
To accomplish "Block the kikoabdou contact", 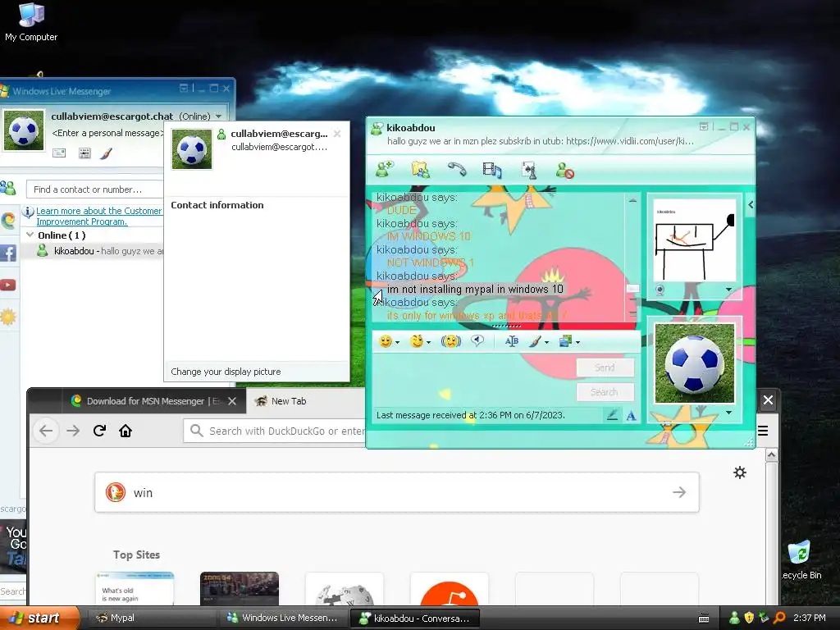I will [x=564, y=171].
